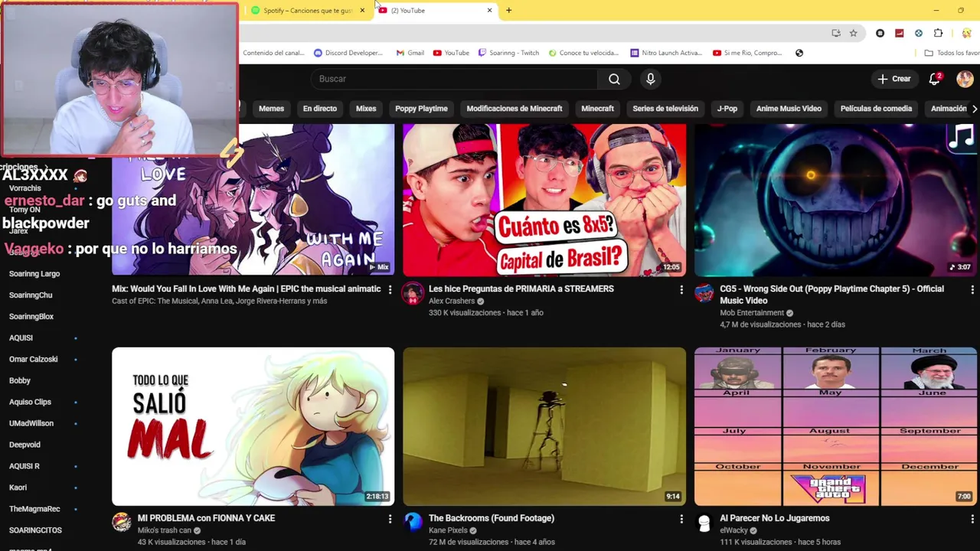The width and height of the screenshot is (980, 551).
Task: Open the Kane Pixels channel avatar
Action: tap(413, 522)
